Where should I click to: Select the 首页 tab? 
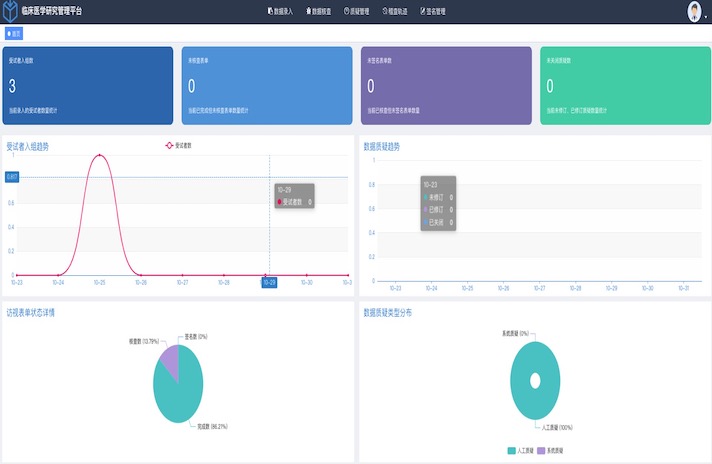(14, 33)
